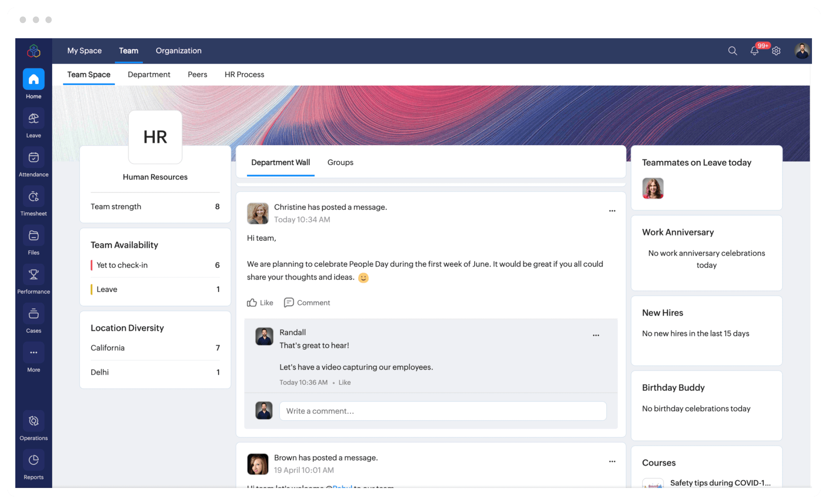Open the Attendance module icon

[x=34, y=158]
